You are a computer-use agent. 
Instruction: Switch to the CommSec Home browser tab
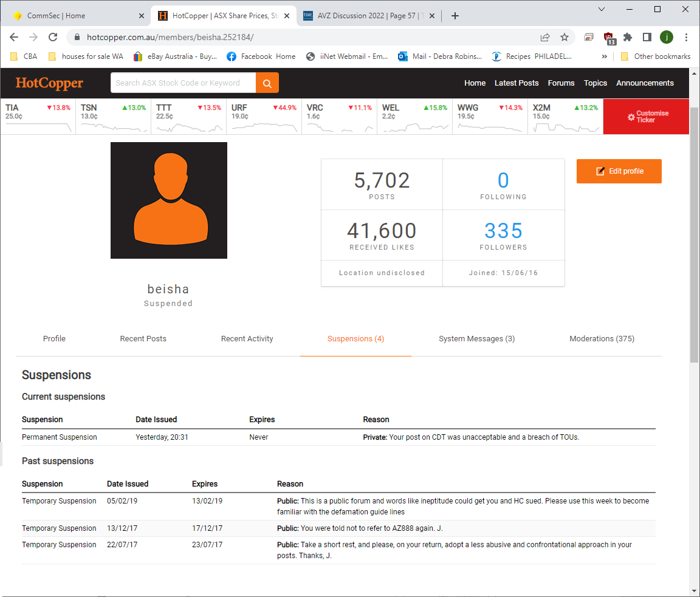click(x=76, y=16)
